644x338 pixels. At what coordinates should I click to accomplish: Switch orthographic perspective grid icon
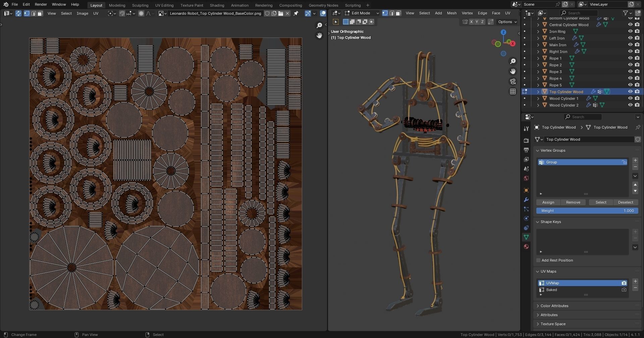point(513,91)
